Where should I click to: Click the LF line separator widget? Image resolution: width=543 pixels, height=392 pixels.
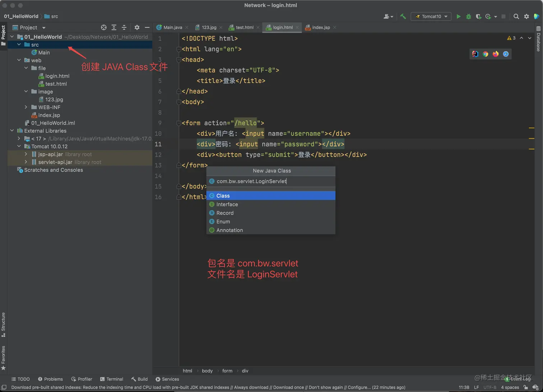tap(477, 387)
